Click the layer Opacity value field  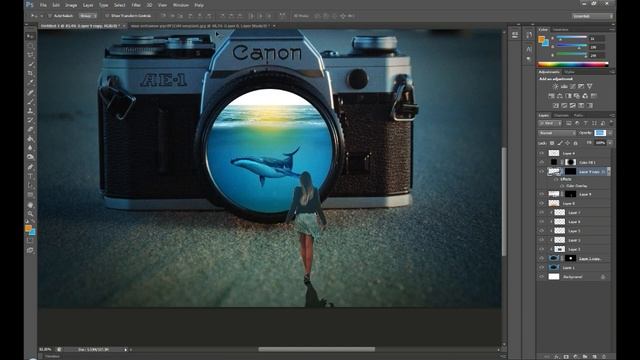[600, 133]
